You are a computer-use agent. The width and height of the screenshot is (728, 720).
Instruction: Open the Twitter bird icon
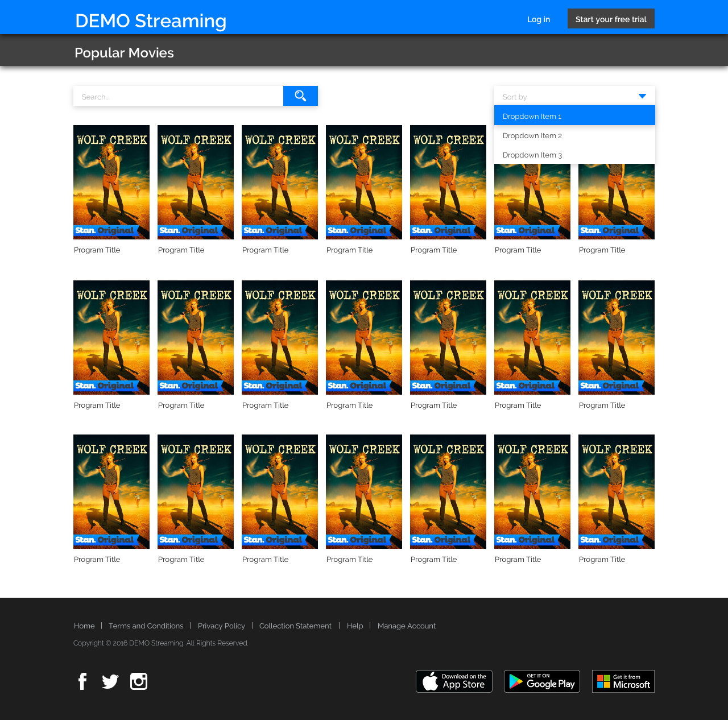tap(110, 681)
